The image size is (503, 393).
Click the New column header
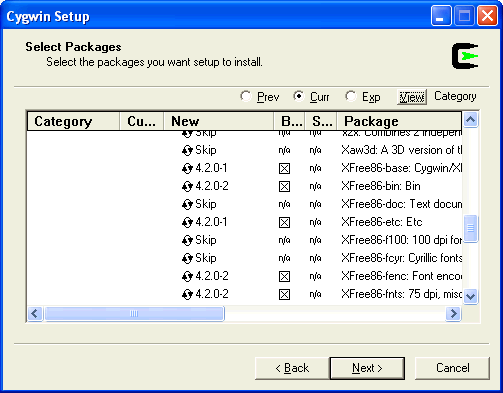[218, 121]
